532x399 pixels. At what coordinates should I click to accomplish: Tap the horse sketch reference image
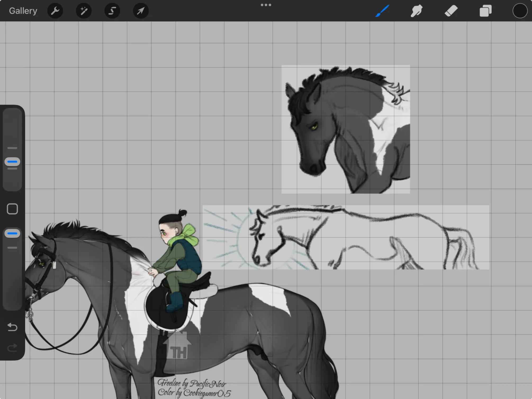tap(346, 237)
